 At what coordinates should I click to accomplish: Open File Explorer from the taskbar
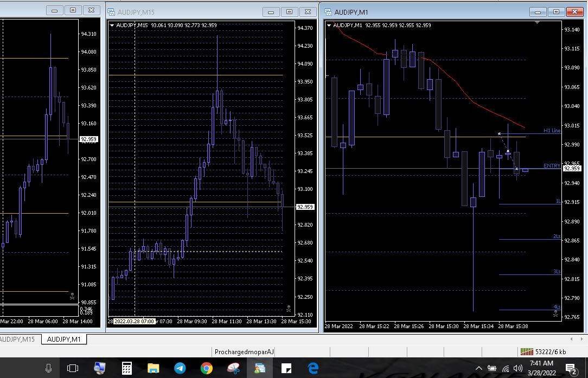tap(154, 368)
